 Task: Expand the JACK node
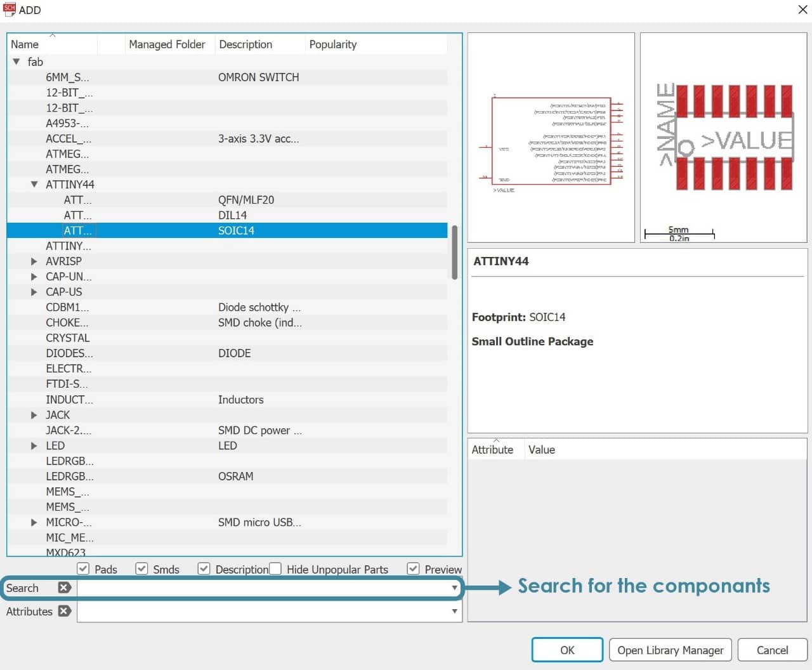[34, 415]
